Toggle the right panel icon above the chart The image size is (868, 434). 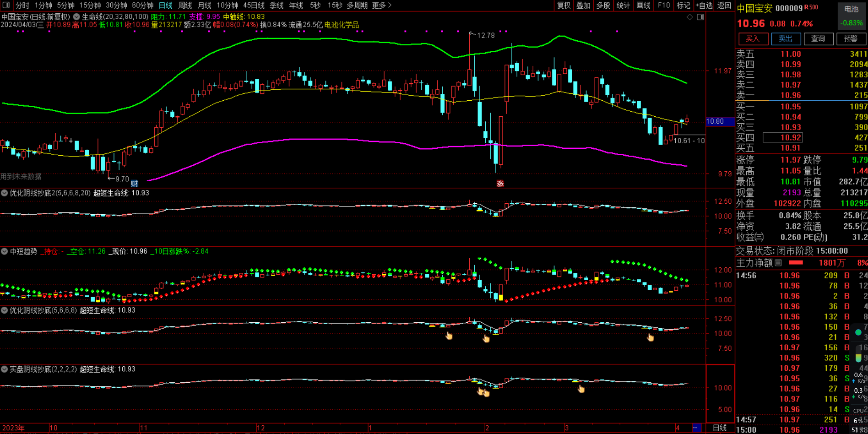pos(700,17)
